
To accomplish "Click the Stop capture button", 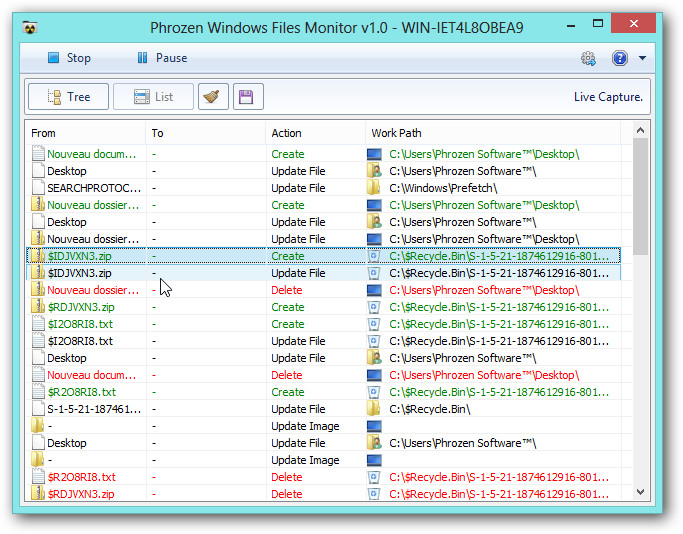I will coord(69,58).
